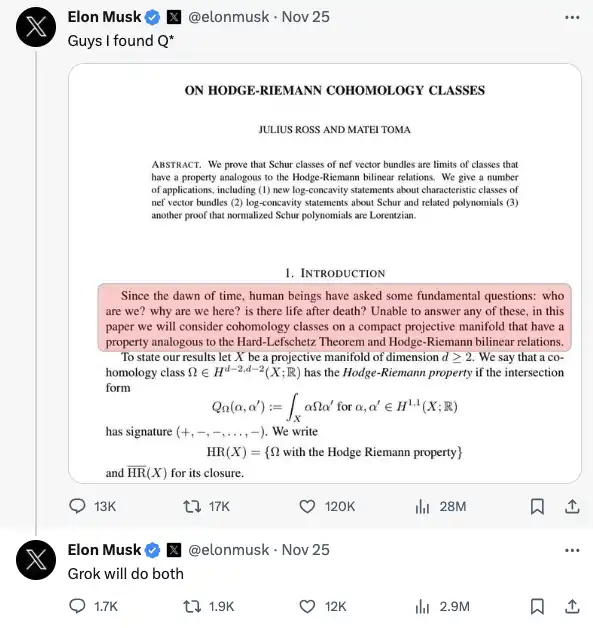593x628 pixels.
Task: Open the Elon Musk name on second tweet
Action: pyautogui.click(x=104, y=550)
